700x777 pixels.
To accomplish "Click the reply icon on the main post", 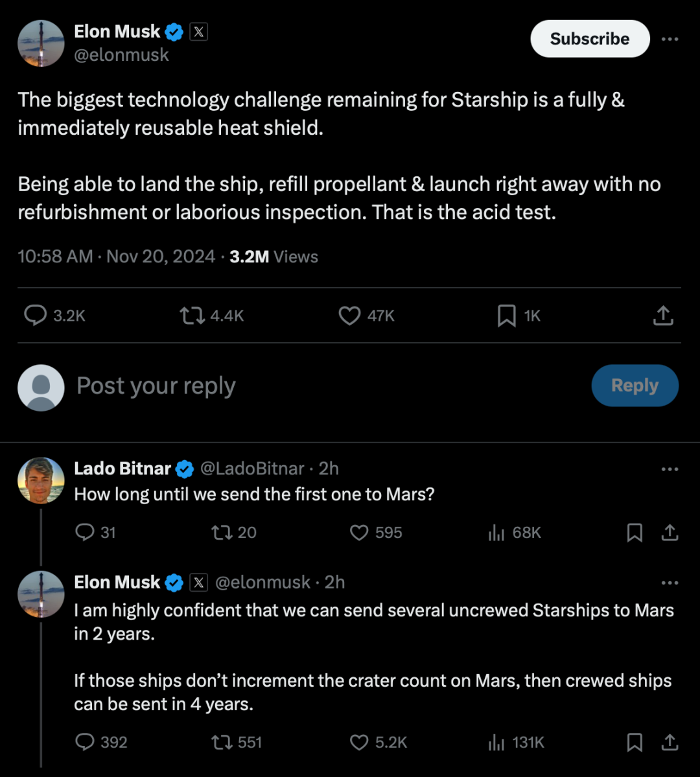I will click(x=35, y=316).
